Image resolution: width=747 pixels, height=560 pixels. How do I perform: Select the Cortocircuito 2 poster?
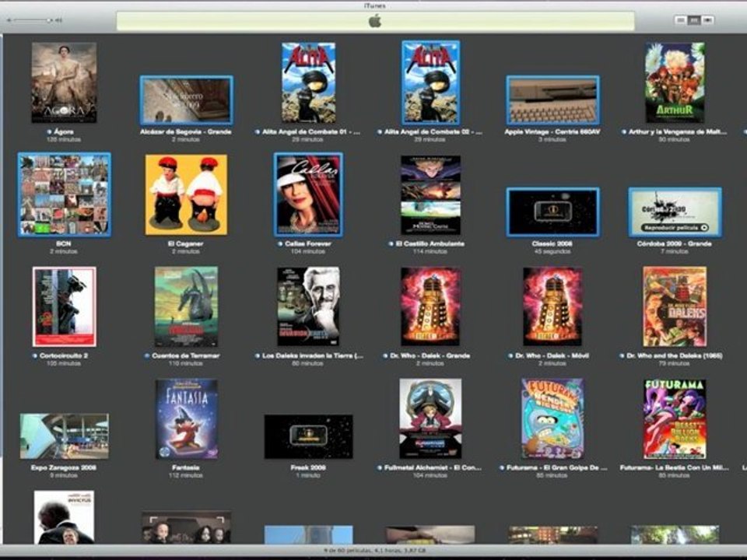click(x=65, y=306)
